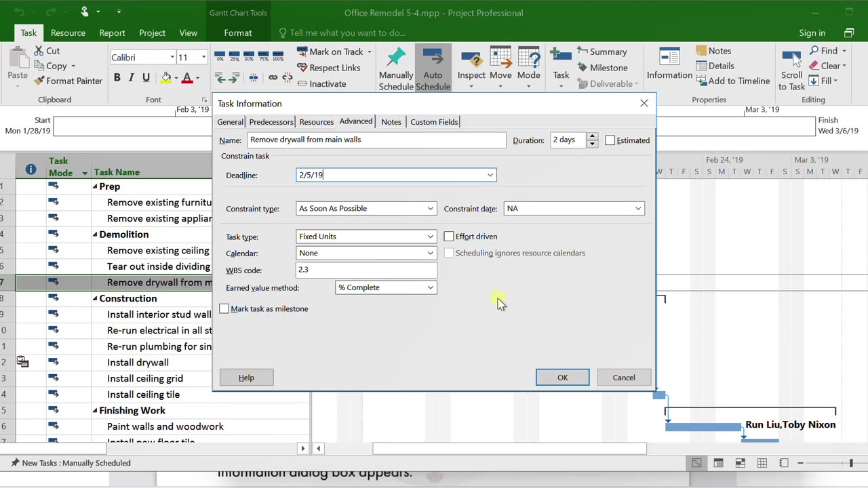
Task: Click the Mark on Track checkmark
Action: point(302,52)
